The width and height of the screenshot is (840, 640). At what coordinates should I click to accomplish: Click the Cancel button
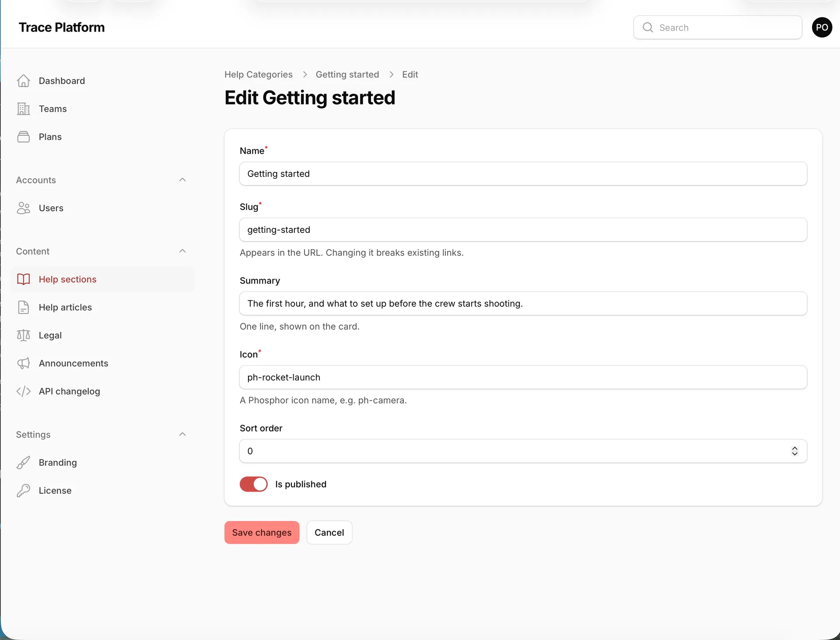pyautogui.click(x=329, y=533)
